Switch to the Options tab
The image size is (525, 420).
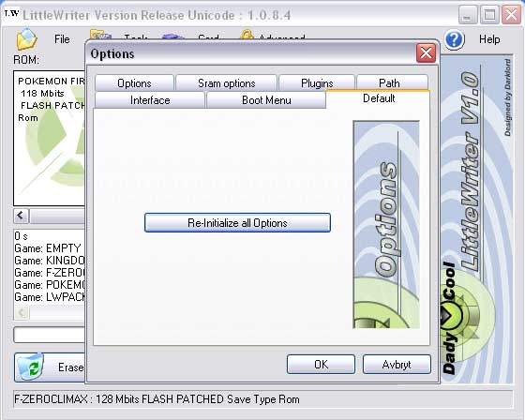coord(134,82)
